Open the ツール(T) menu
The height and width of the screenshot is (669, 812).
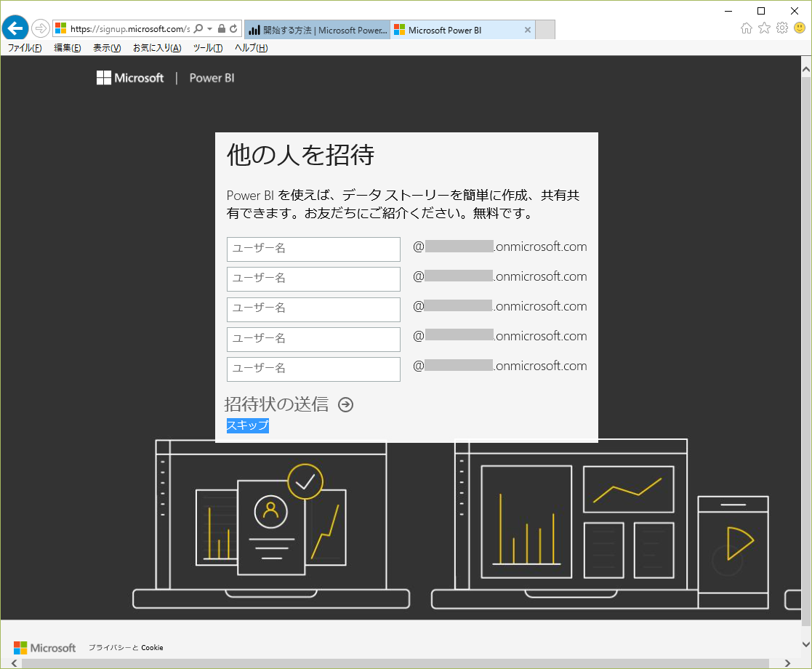(x=208, y=48)
